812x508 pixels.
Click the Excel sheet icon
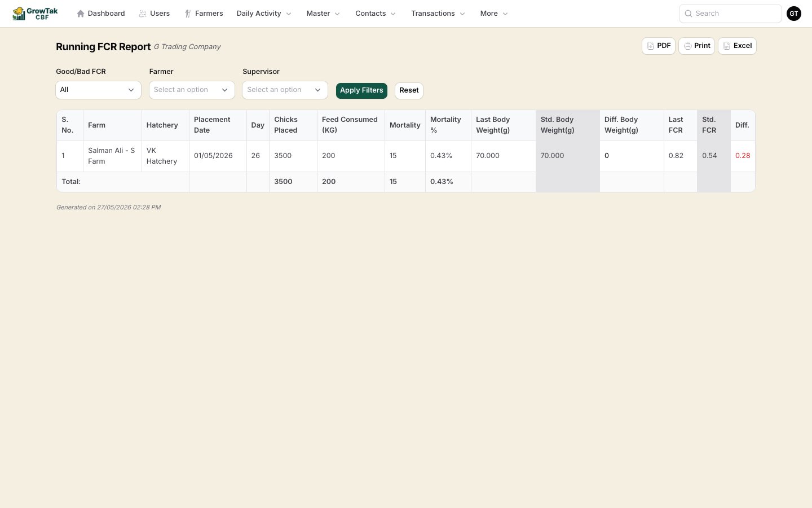tap(727, 46)
